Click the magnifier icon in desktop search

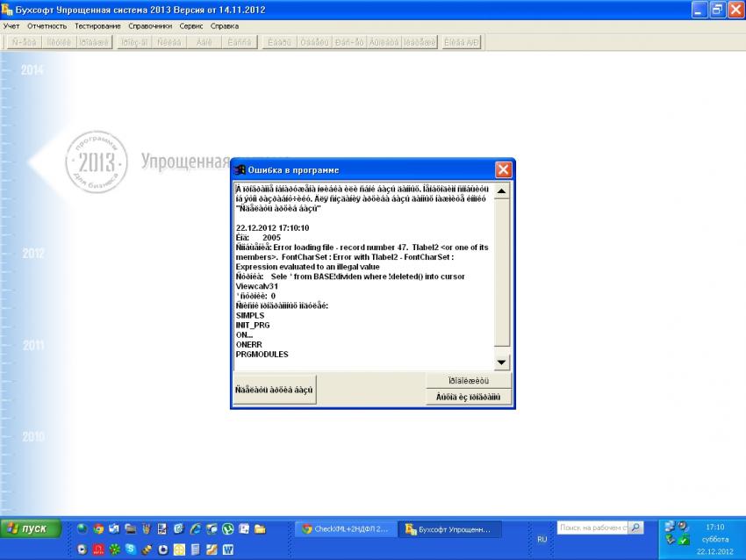click(635, 528)
